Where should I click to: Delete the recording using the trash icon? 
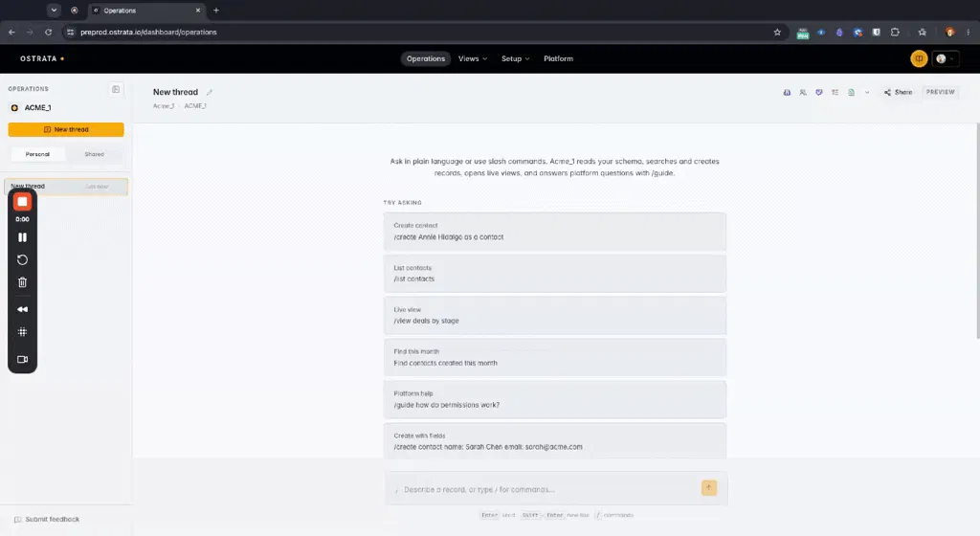23,282
